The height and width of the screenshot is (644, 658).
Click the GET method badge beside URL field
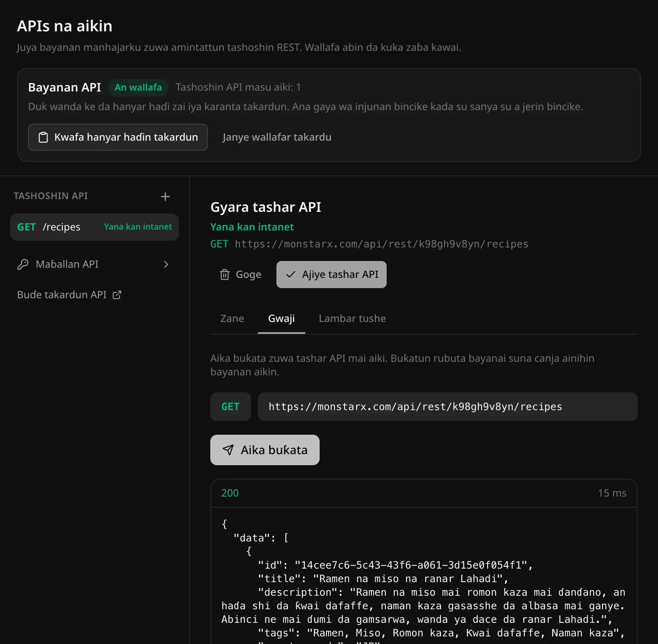pyautogui.click(x=231, y=407)
